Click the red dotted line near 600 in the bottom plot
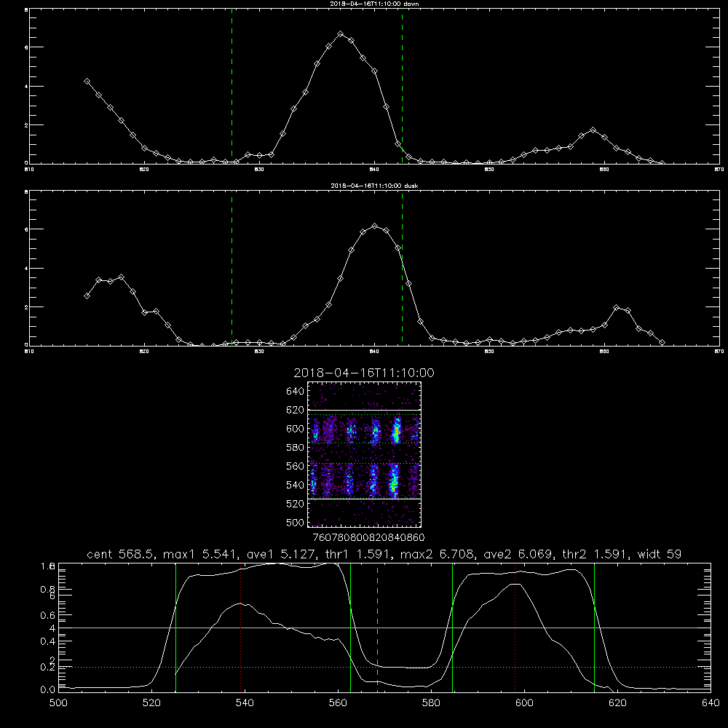The image size is (728, 728). coord(515,628)
